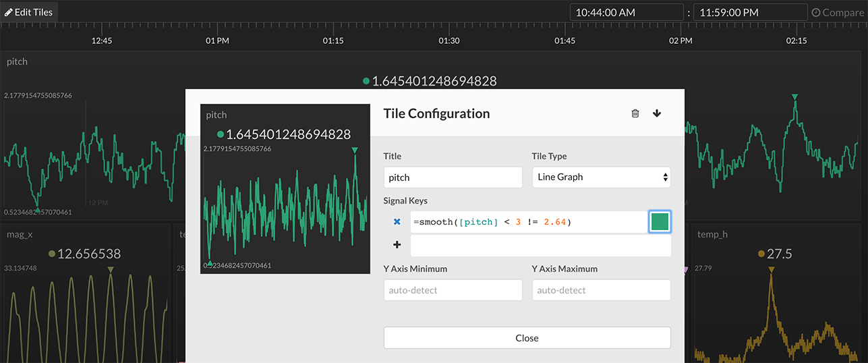This screenshot has width=868, height=363.
Task: Click the Title input field
Action: tap(453, 177)
